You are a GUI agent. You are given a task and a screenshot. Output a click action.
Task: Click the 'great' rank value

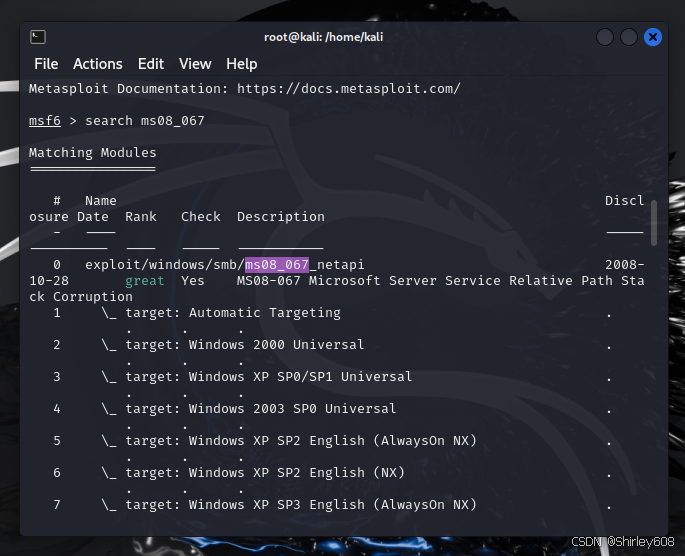tap(145, 281)
